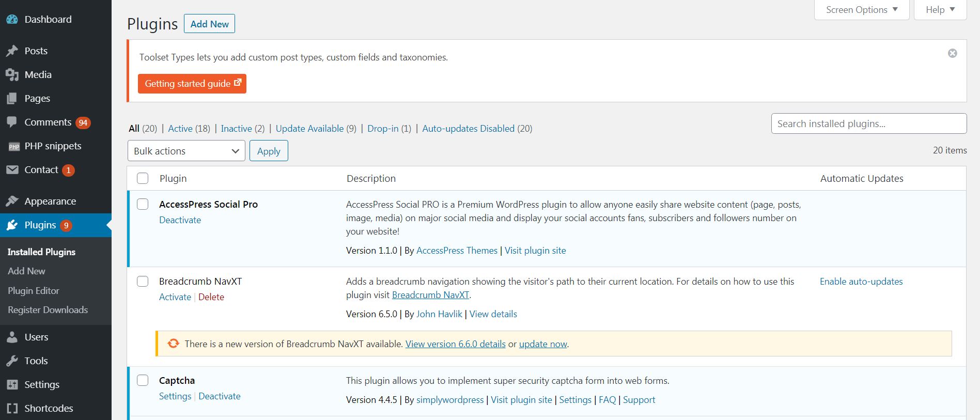This screenshot has height=420, width=980.
Task: Click the Posts pushpin icon
Action: [x=12, y=51]
